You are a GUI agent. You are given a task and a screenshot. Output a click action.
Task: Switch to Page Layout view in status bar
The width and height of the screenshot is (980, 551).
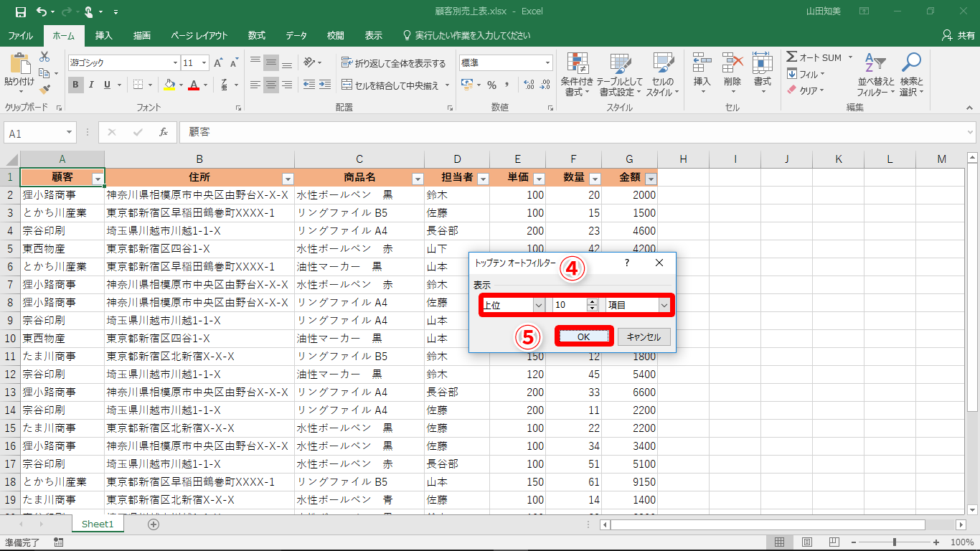[807, 542]
